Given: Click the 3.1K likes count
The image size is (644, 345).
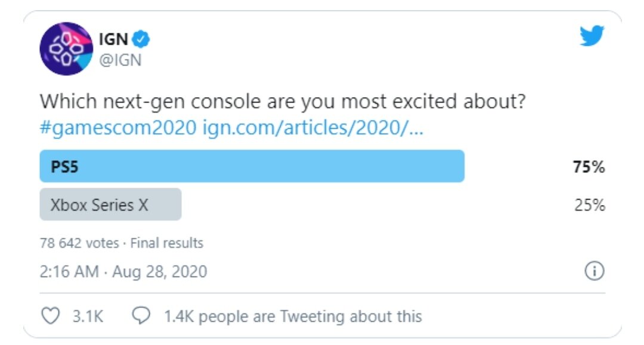Looking at the screenshot, I should 88,316.
